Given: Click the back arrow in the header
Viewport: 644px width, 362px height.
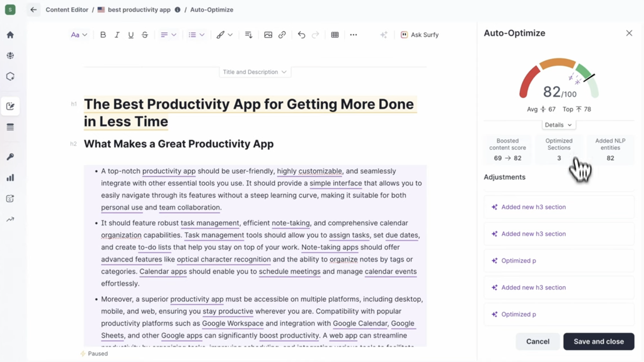Looking at the screenshot, I should pos(33,10).
